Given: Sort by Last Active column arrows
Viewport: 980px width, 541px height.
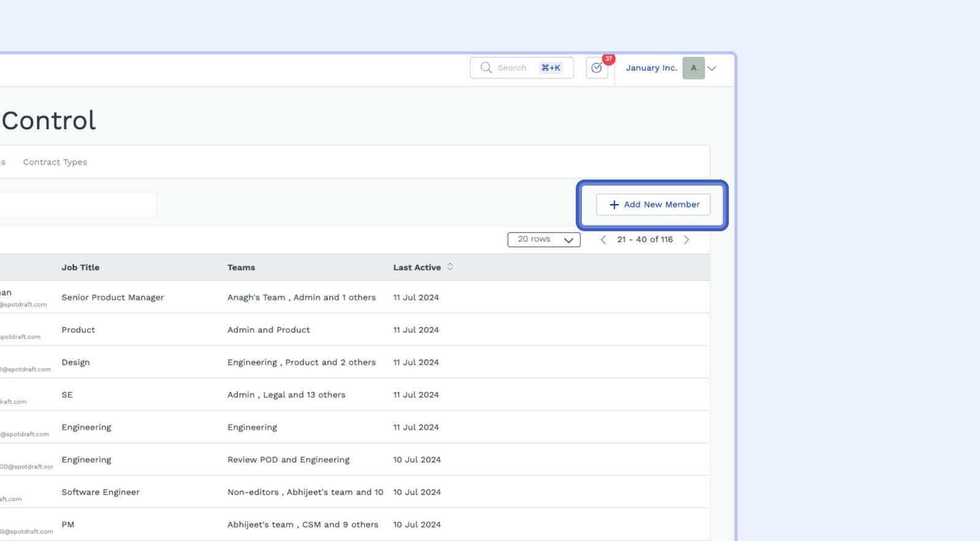Looking at the screenshot, I should pos(450,267).
